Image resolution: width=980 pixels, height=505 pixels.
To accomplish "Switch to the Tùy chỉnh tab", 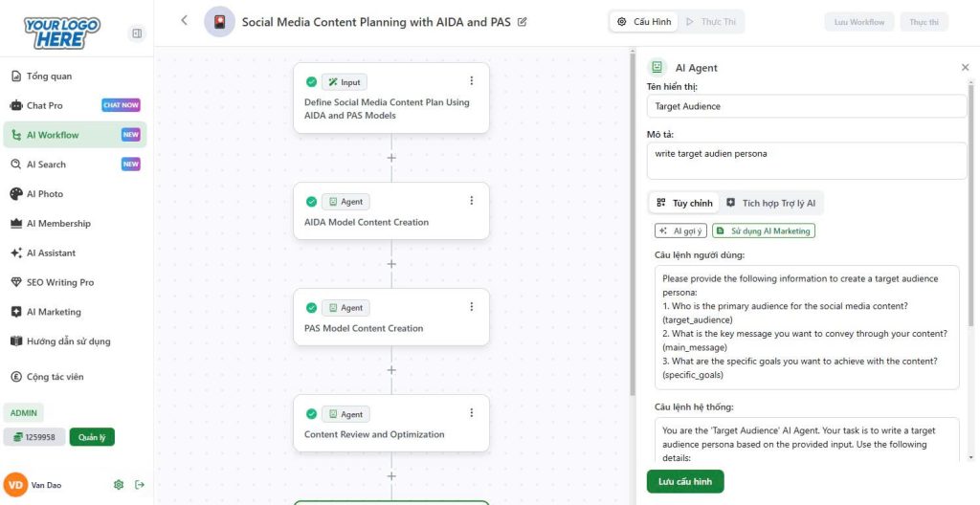I will tap(684, 203).
